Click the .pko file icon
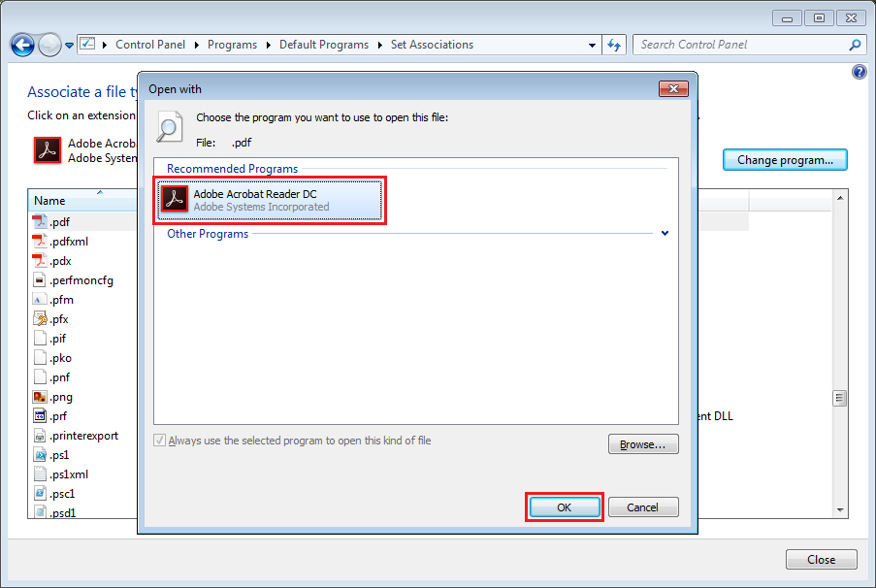The height and width of the screenshot is (588, 876). pyautogui.click(x=39, y=358)
